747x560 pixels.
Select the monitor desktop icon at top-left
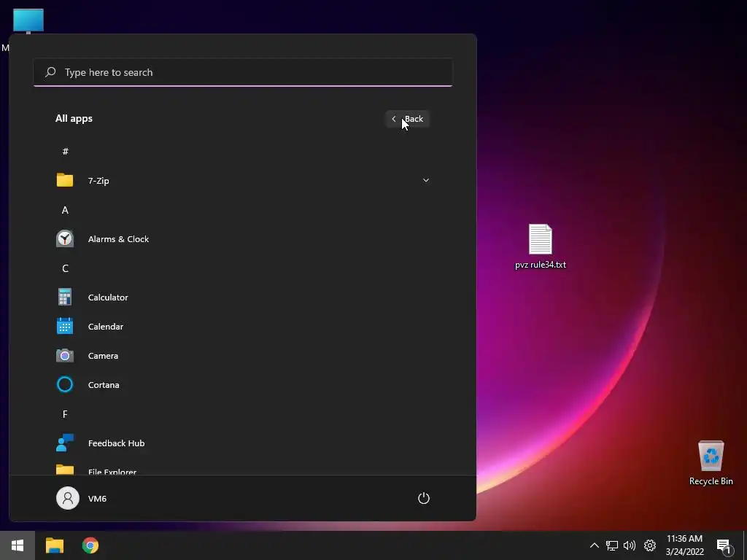(28, 21)
